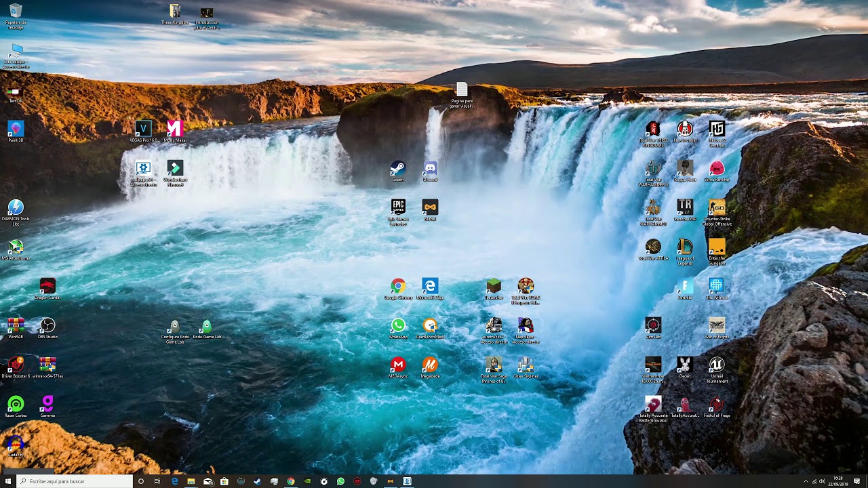Open the Steam desktop shortcut
This screenshot has width=868, height=488.
(x=398, y=171)
